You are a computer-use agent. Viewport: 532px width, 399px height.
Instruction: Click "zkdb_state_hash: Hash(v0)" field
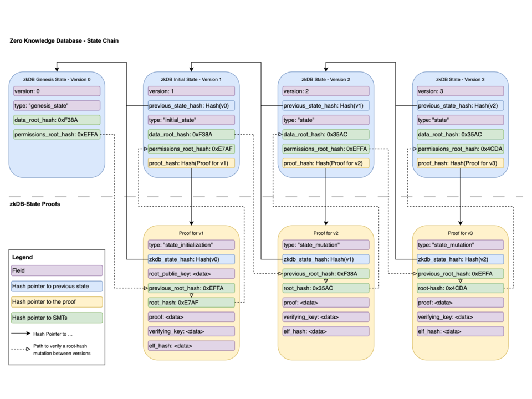pos(191,259)
